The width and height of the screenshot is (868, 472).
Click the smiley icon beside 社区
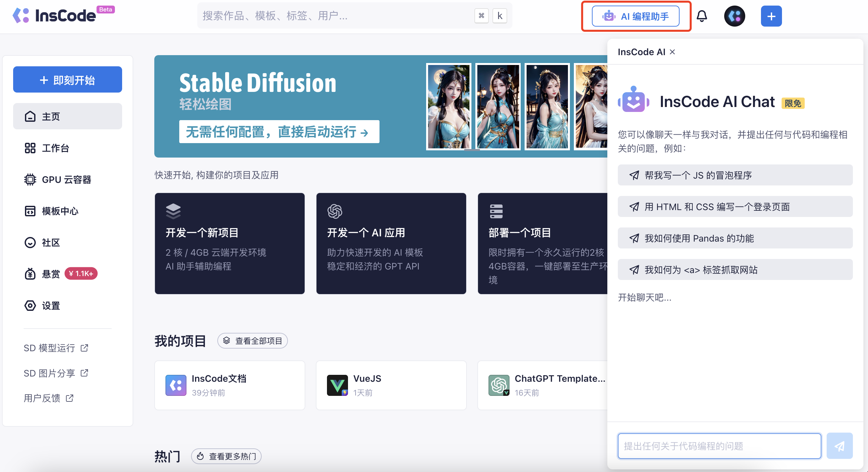(x=30, y=243)
